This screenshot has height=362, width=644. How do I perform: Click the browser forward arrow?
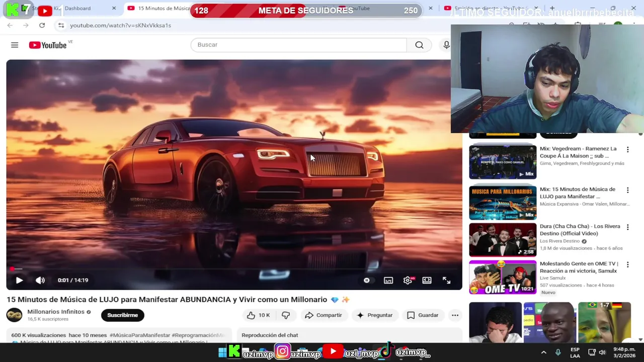pos(26,26)
